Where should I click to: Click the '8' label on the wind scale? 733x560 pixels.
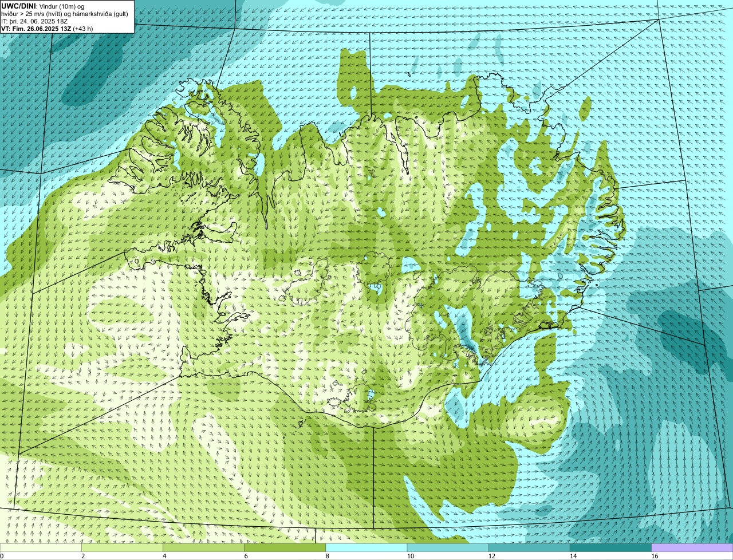click(x=328, y=556)
